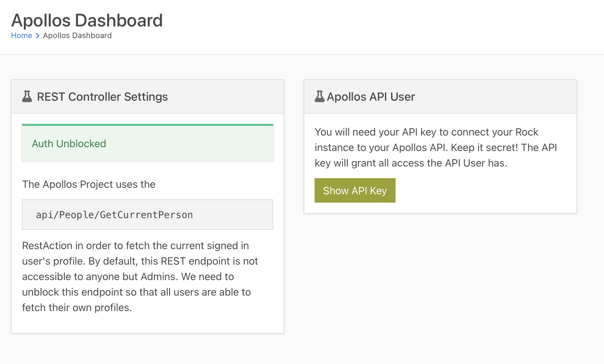This screenshot has height=364, width=604.
Task: Click the text 'The Apollos Project uses the'
Action: [89, 184]
